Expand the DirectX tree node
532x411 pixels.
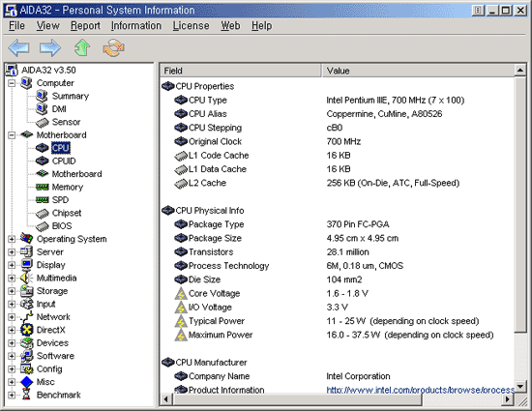(12, 330)
